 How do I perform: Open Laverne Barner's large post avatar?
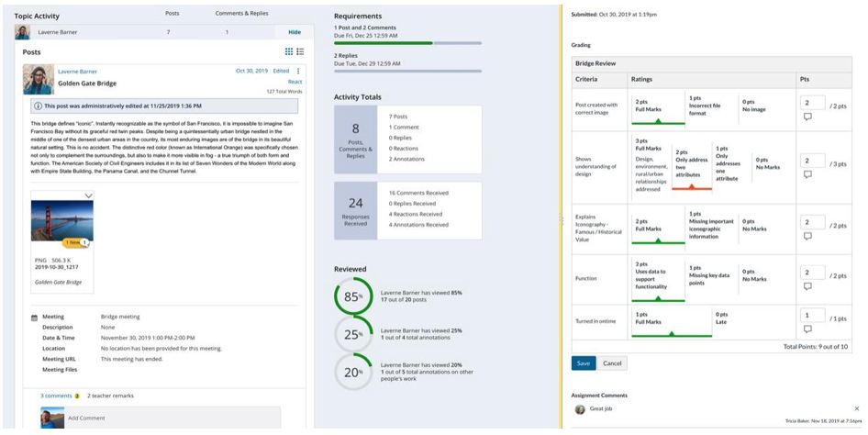tap(39, 79)
